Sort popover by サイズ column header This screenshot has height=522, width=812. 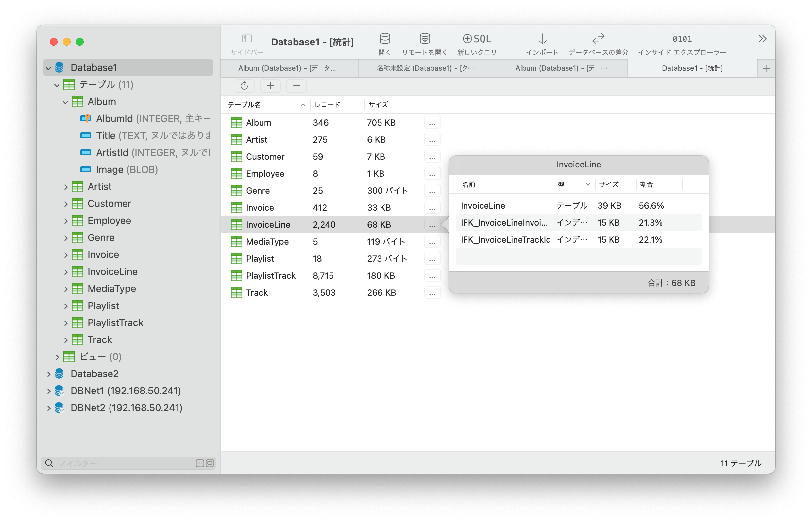(x=616, y=184)
